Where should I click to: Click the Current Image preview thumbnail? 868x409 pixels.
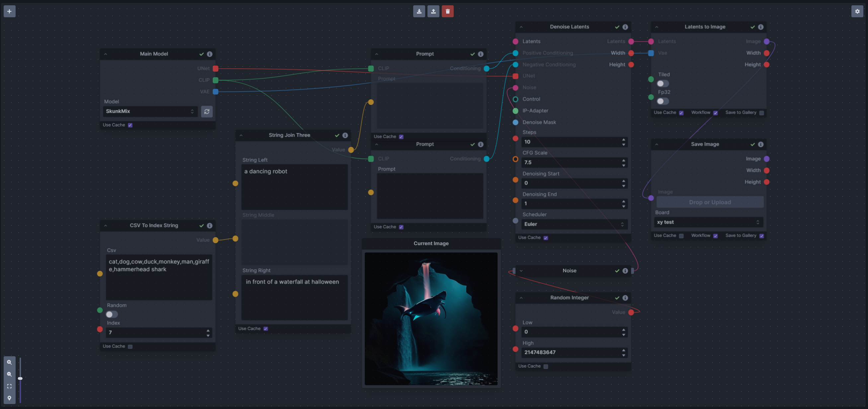tap(431, 319)
